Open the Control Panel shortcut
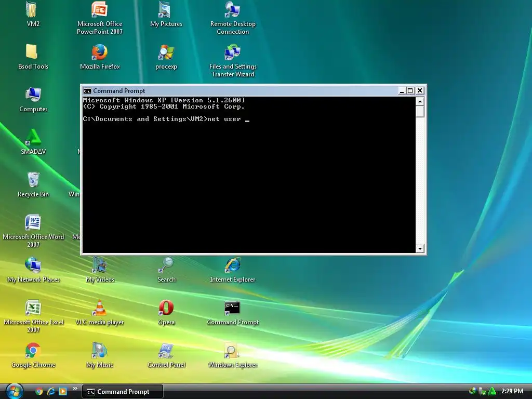Screen dimensions: 532x399 click(166, 351)
